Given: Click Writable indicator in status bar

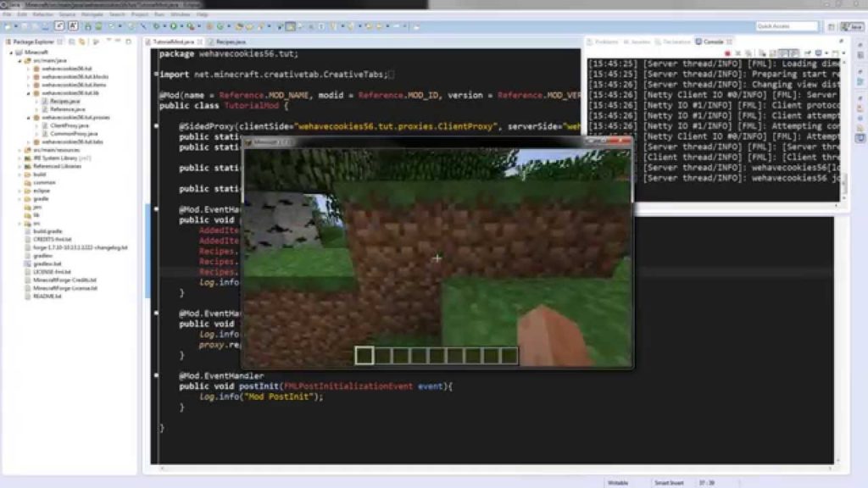Looking at the screenshot, I should (618, 483).
